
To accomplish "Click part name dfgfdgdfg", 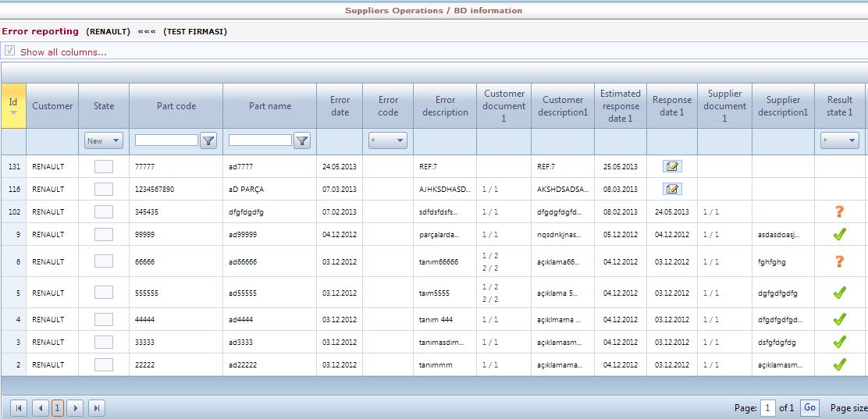I will point(246,212).
